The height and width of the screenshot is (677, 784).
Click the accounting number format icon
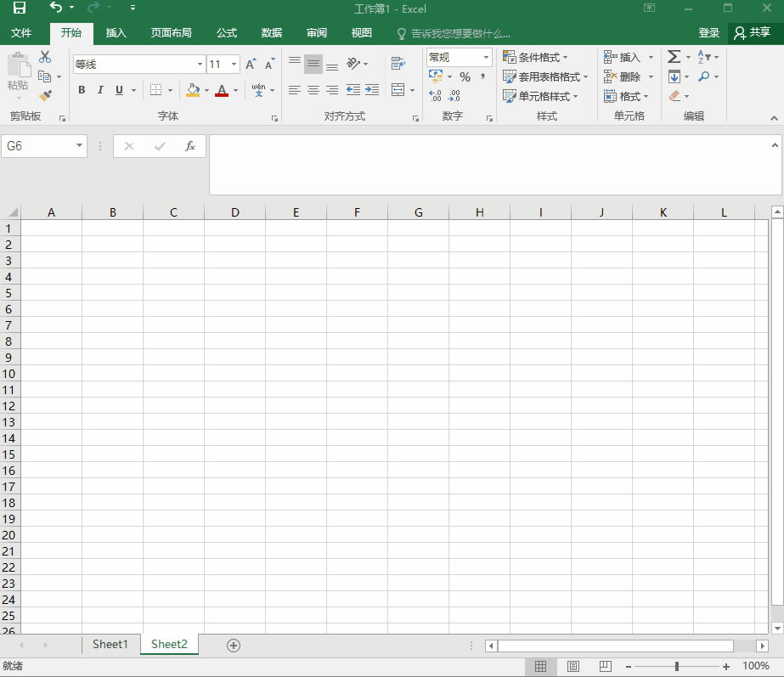(x=436, y=76)
